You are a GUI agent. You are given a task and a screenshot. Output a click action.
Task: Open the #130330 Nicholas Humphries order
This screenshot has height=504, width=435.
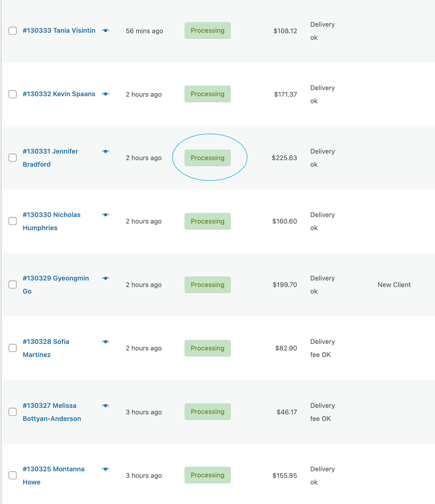coord(51,215)
